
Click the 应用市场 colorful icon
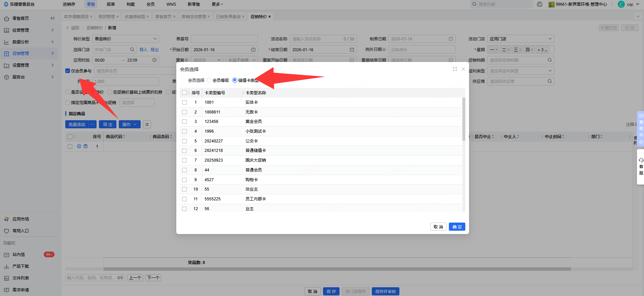tap(6, 219)
